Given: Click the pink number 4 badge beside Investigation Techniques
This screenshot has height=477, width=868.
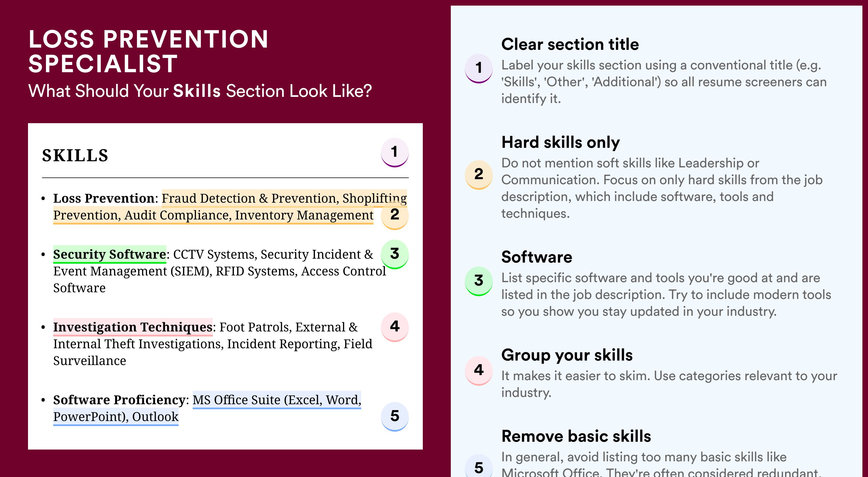Looking at the screenshot, I should 395,327.
